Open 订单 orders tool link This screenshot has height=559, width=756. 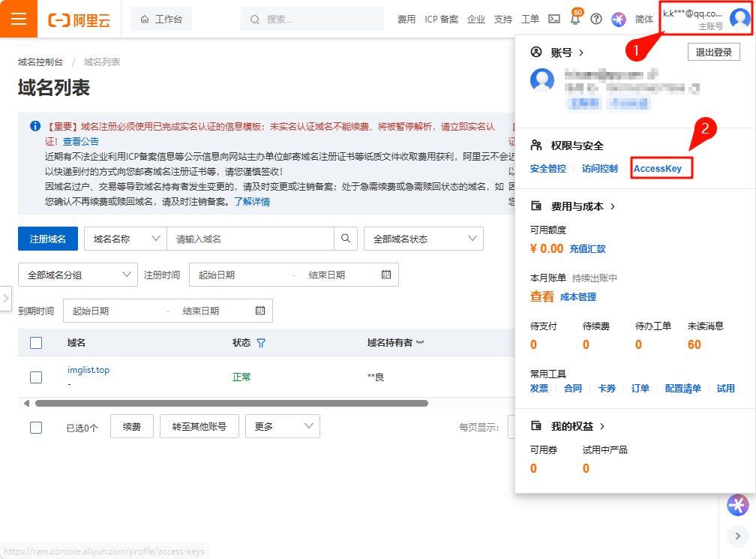tap(640, 388)
